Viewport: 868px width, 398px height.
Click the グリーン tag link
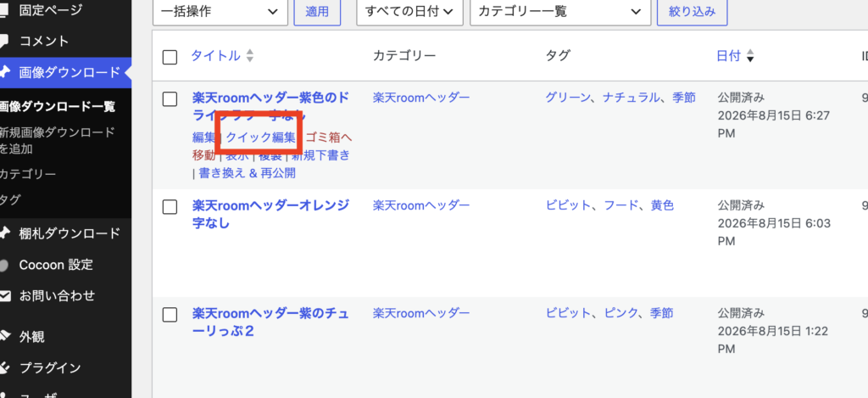568,98
